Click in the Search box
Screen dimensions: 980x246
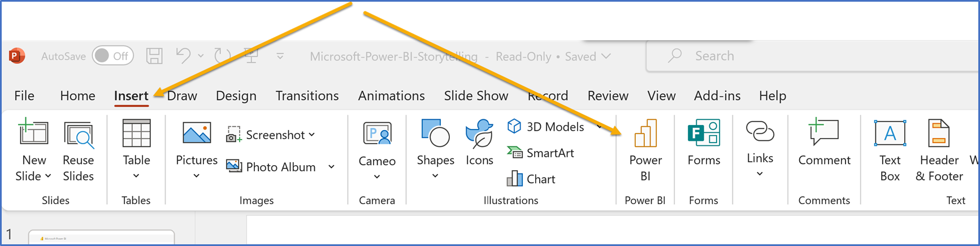(x=813, y=56)
